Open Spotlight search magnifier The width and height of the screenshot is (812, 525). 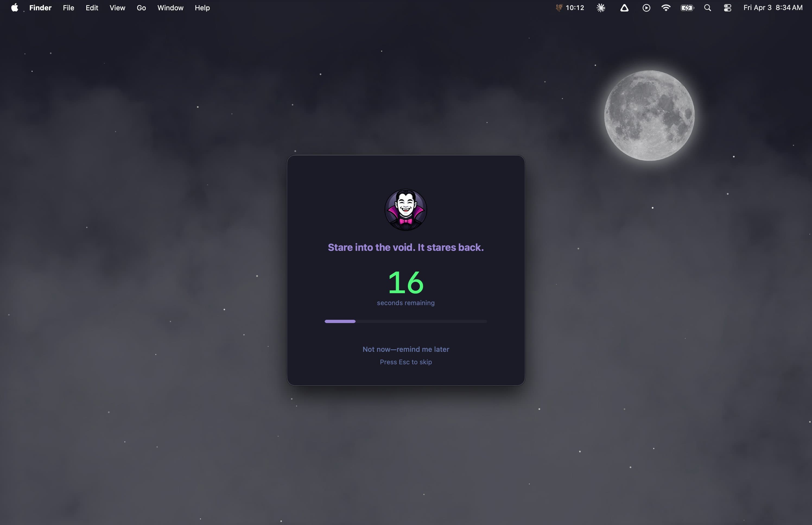[x=708, y=8]
